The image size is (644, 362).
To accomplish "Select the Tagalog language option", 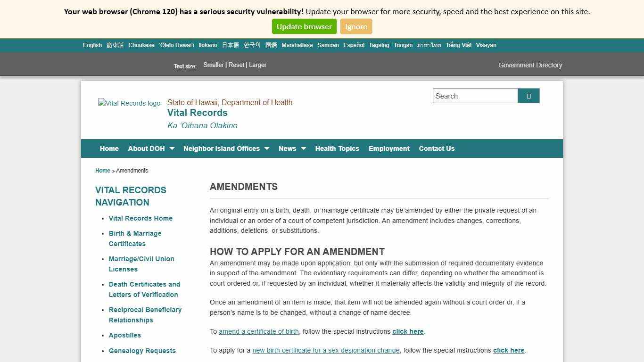I will pos(379,45).
